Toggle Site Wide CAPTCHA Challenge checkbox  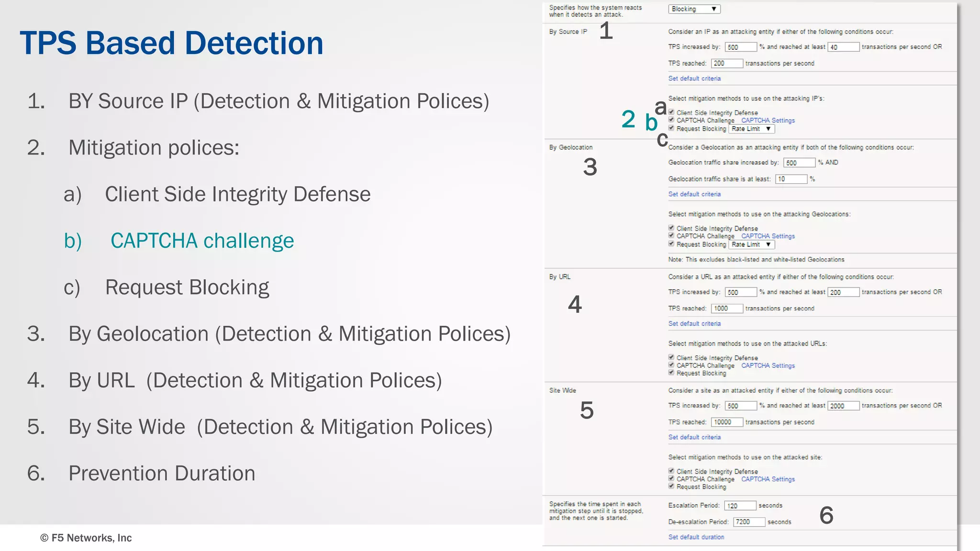point(671,478)
